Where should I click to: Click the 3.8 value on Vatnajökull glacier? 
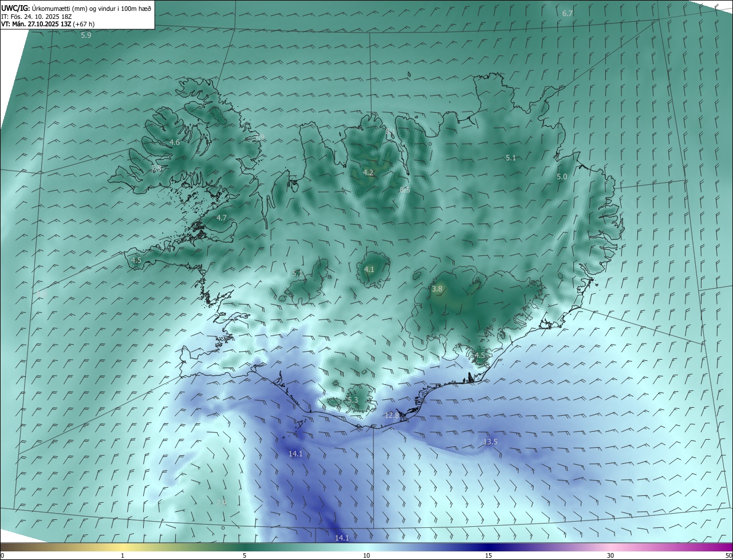click(437, 289)
